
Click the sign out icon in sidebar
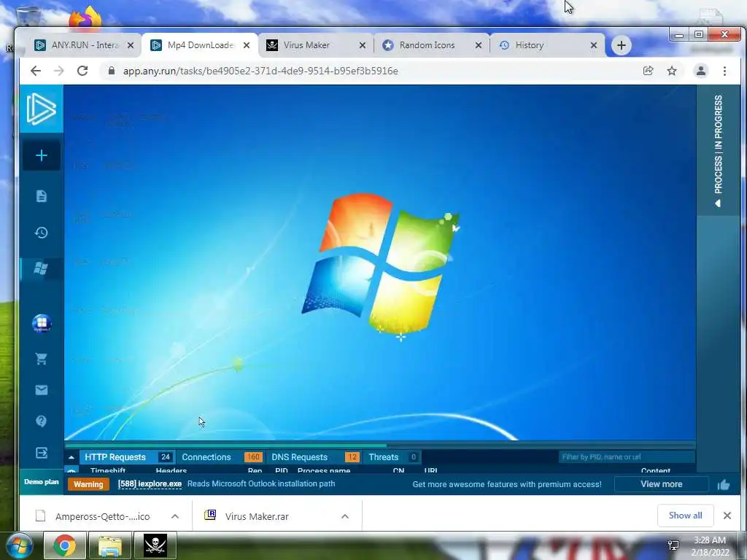pos(42,453)
